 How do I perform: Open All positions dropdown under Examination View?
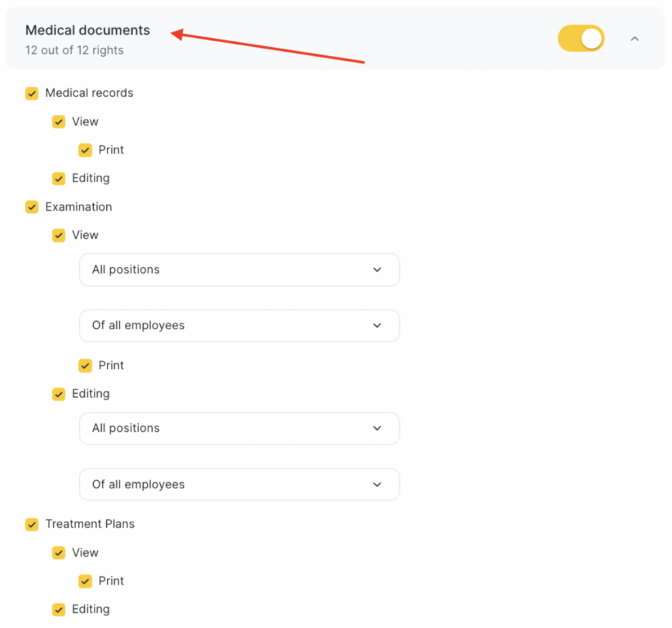[x=239, y=270]
